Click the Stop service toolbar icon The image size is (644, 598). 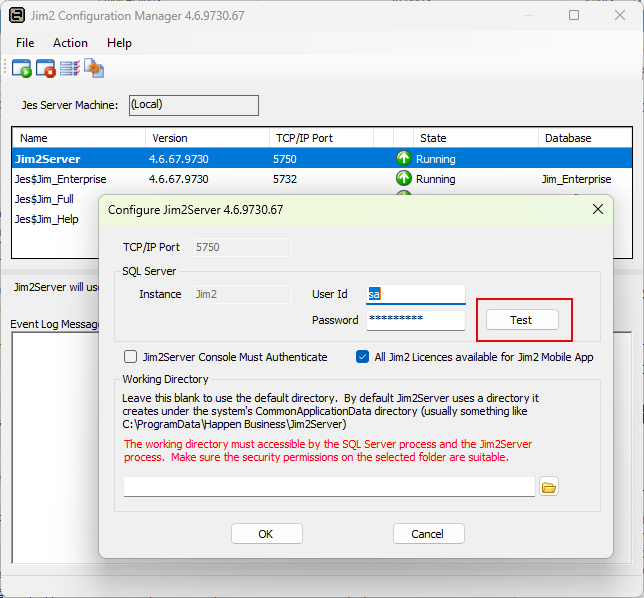pos(46,68)
